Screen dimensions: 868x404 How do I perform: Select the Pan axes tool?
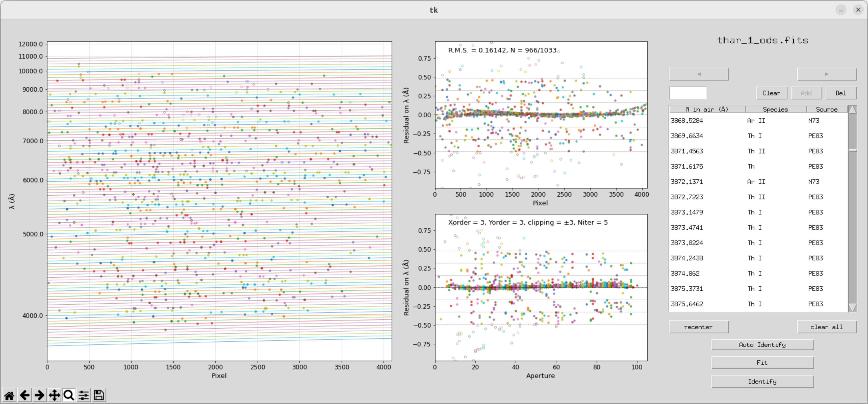tap(54, 395)
